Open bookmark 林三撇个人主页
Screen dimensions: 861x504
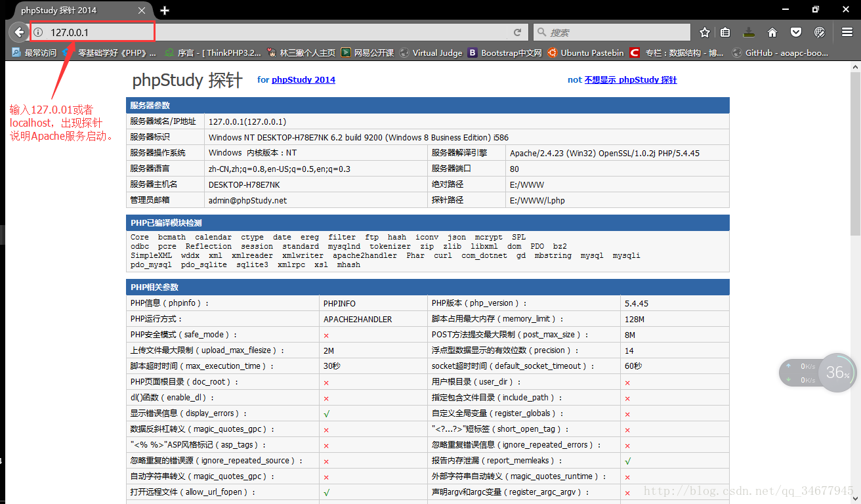(x=301, y=52)
